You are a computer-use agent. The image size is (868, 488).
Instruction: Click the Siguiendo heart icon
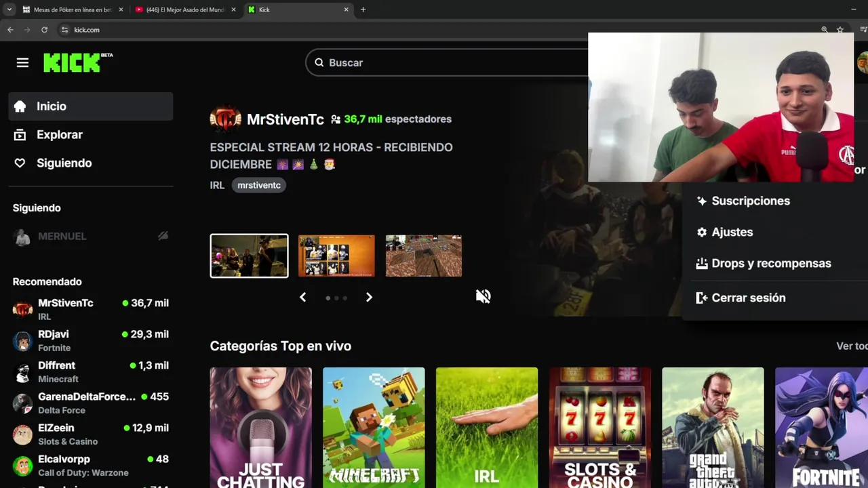(x=20, y=163)
